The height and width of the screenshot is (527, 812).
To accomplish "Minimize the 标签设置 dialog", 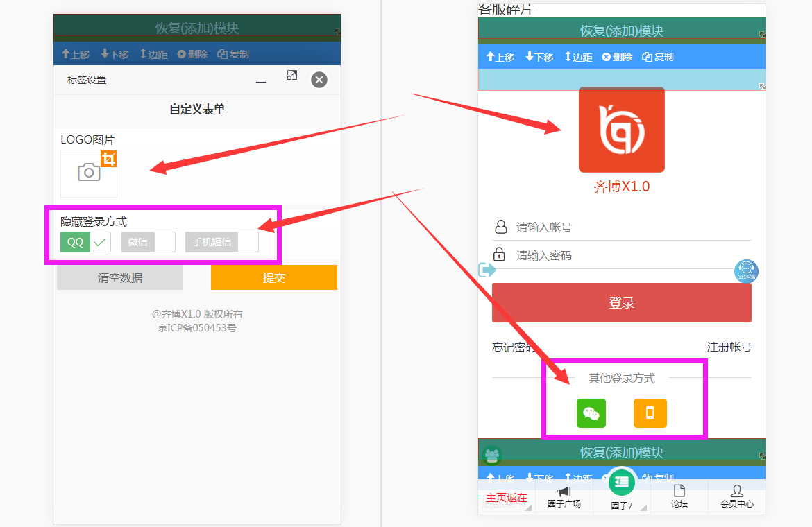I will coord(261,81).
